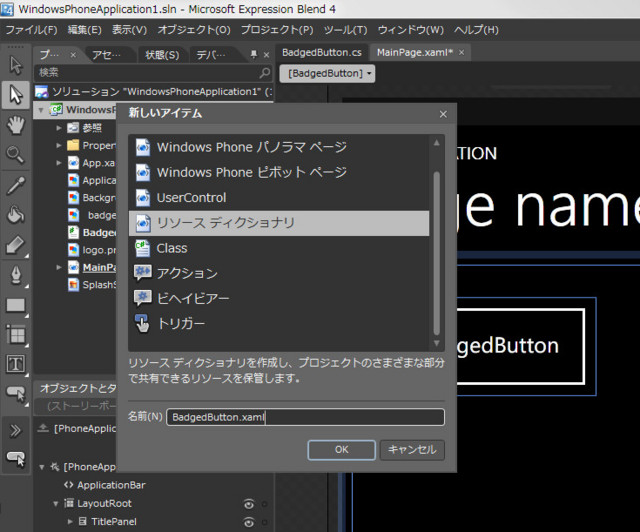The height and width of the screenshot is (532, 640).
Task: Click the ビヘイビアー item icon
Action: click(x=142, y=298)
